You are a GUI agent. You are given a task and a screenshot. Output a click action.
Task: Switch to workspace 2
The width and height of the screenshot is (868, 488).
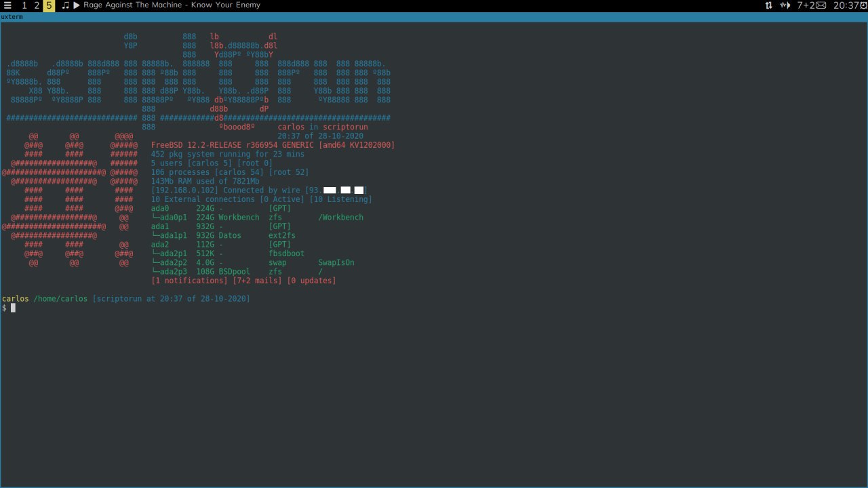37,5
